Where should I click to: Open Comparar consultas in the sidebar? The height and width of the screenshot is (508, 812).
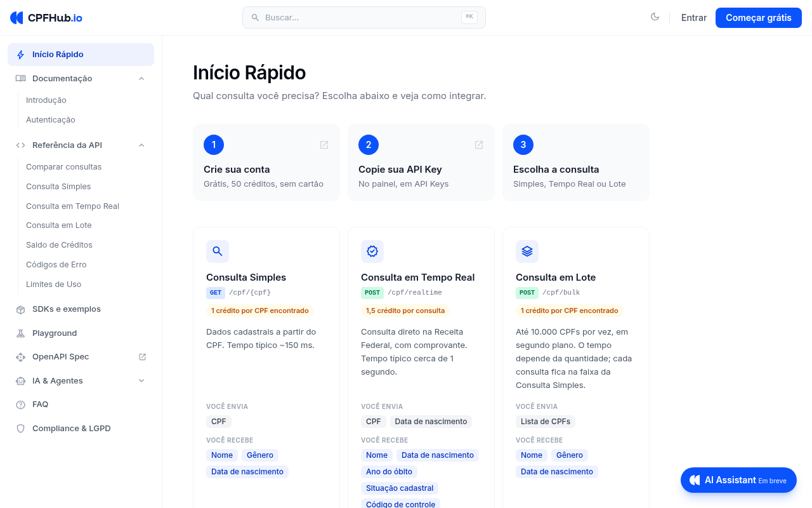coord(64,167)
